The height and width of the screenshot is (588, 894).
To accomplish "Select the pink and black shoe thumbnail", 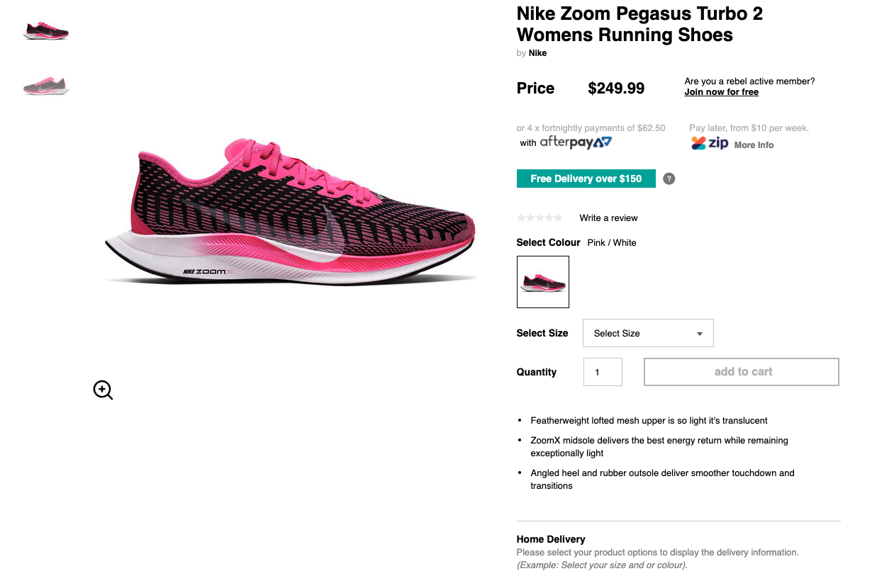I will 46,31.
